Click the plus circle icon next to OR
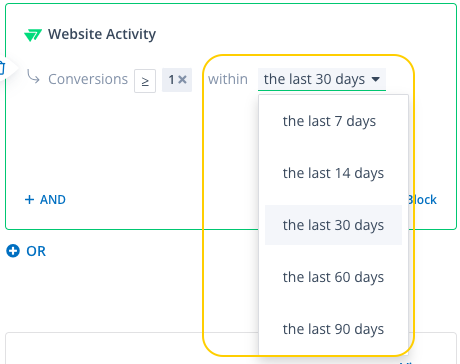This screenshot has width=460, height=364. pyautogui.click(x=13, y=251)
